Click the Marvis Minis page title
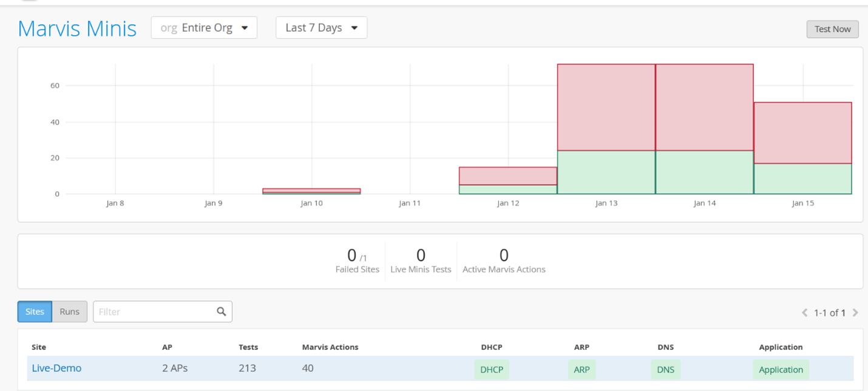 tap(77, 29)
